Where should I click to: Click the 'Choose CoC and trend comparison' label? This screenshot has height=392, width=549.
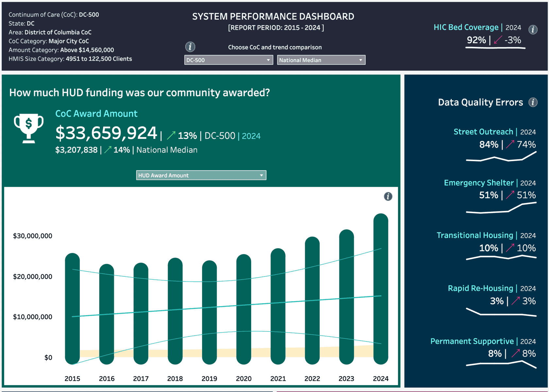click(x=275, y=47)
